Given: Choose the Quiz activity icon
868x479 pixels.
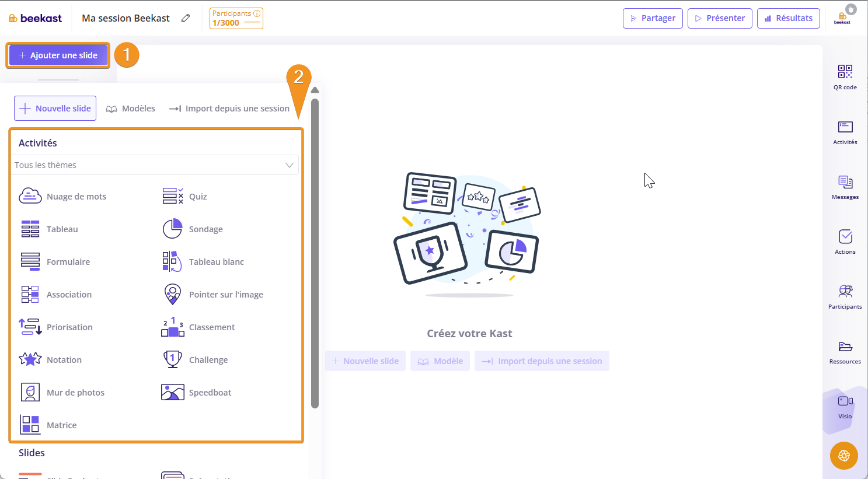Looking at the screenshot, I should point(172,196).
